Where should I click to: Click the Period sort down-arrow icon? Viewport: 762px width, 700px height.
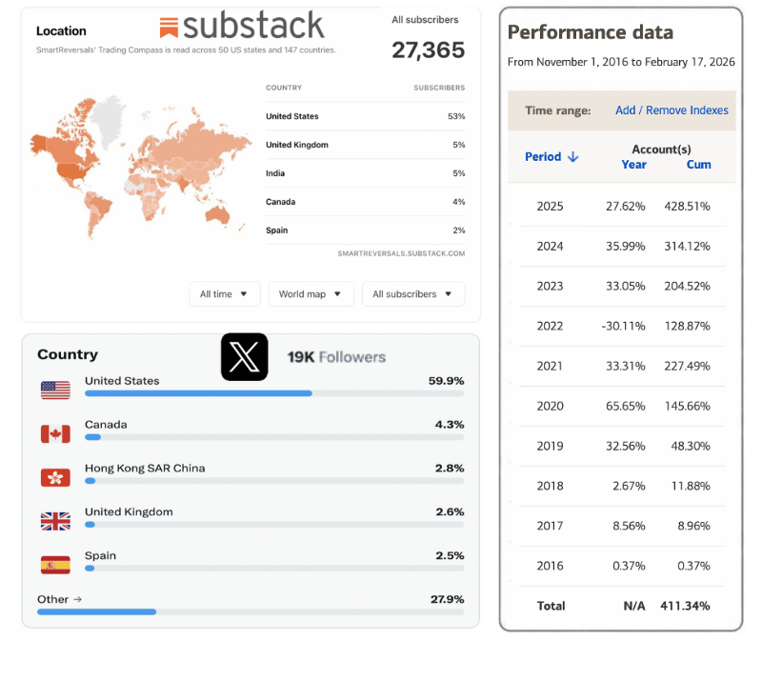click(573, 157)
